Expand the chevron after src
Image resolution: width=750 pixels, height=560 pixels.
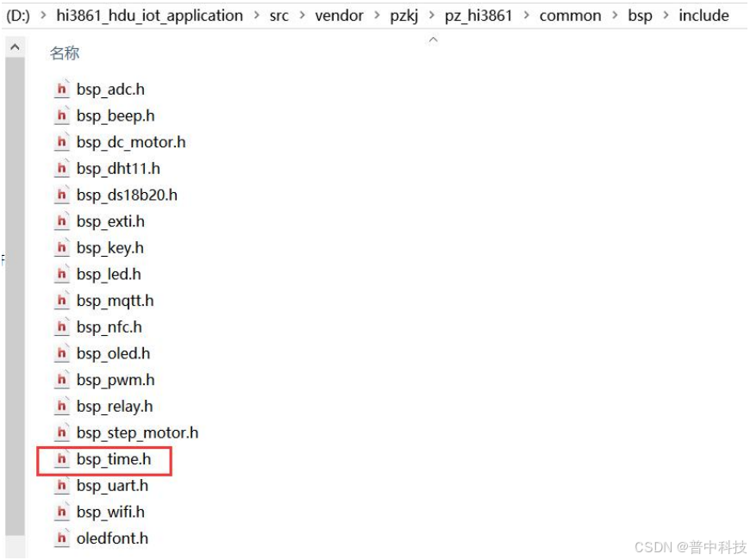point(303,16)
